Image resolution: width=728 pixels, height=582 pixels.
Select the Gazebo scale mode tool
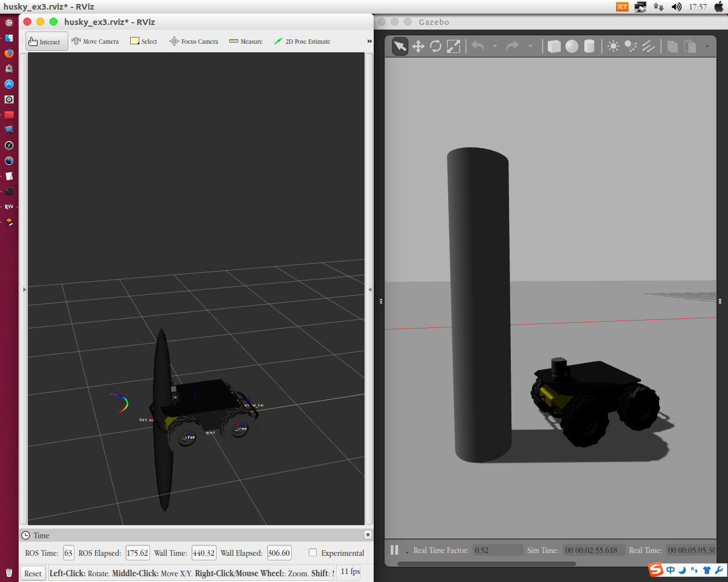(x=453, y=46)
